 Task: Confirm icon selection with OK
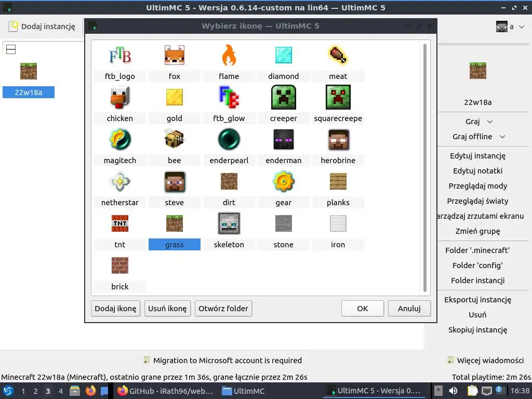(x=362, y=309)
